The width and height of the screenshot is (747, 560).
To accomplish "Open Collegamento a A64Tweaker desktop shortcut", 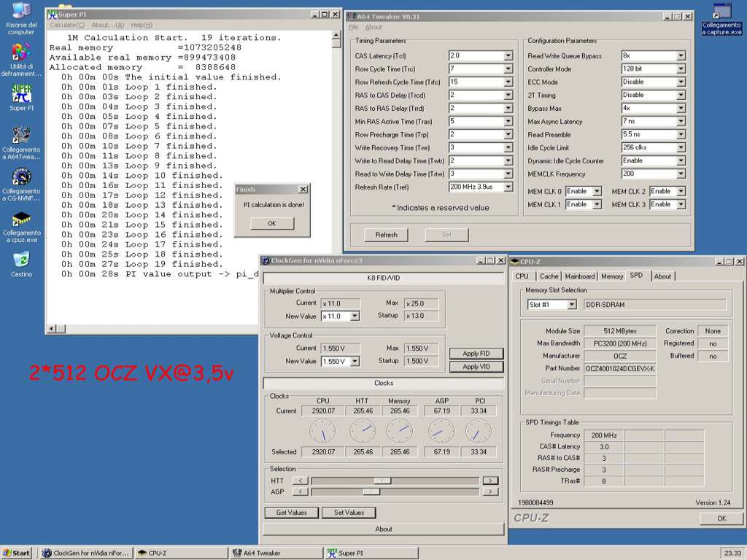I will [21, 143].
